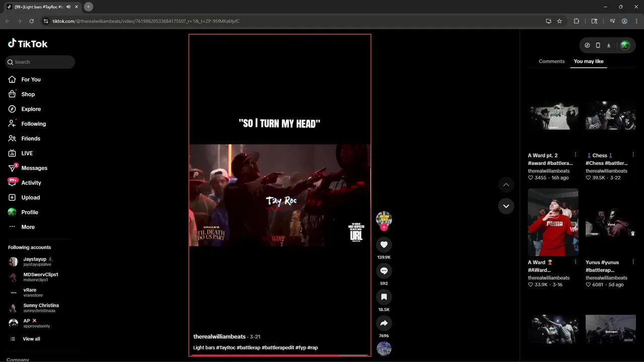Open the For You feed
The height and width of the screenshot is (362, 644).
click(31, 79)
